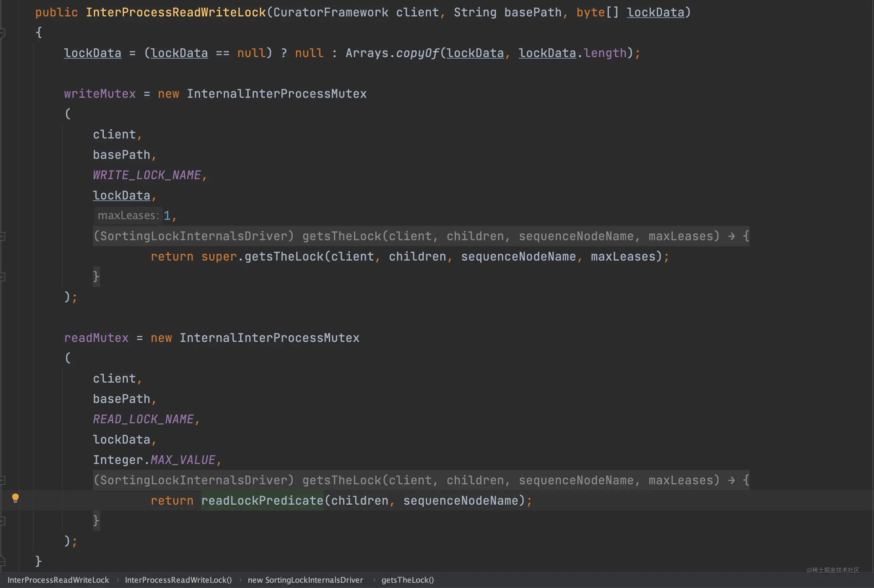This screenshot has width=874, height=588.
Task: Place cursor on Integer.MAX_VALUE argument
Action: point(154,460)
